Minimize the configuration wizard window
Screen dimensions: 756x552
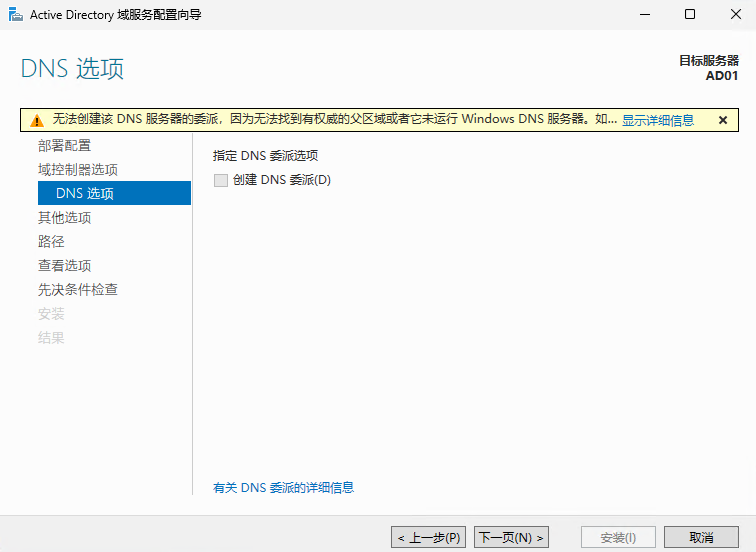point(644,15)
